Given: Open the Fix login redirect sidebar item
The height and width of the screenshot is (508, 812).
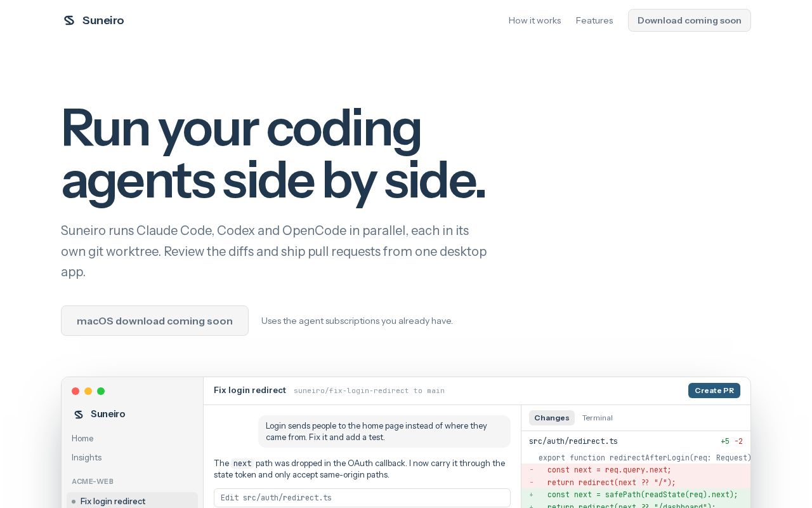Looking at the screenshot, I should 132,501.
